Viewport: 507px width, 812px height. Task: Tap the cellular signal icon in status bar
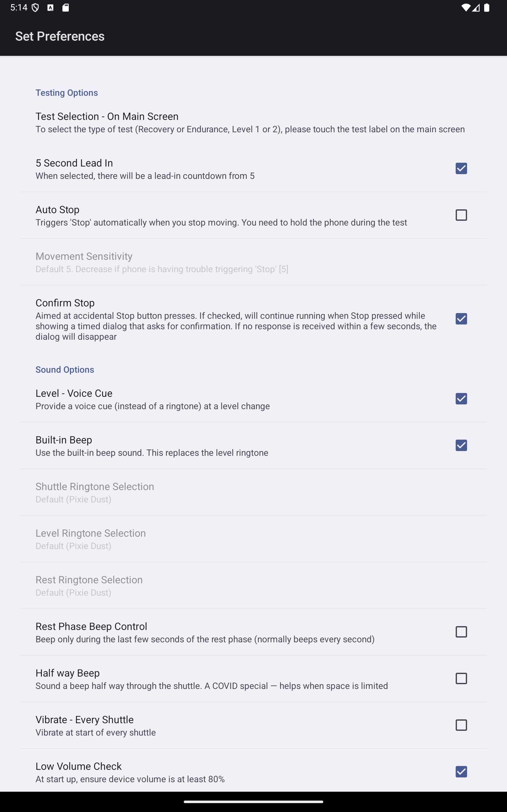[x=476, y=7]
